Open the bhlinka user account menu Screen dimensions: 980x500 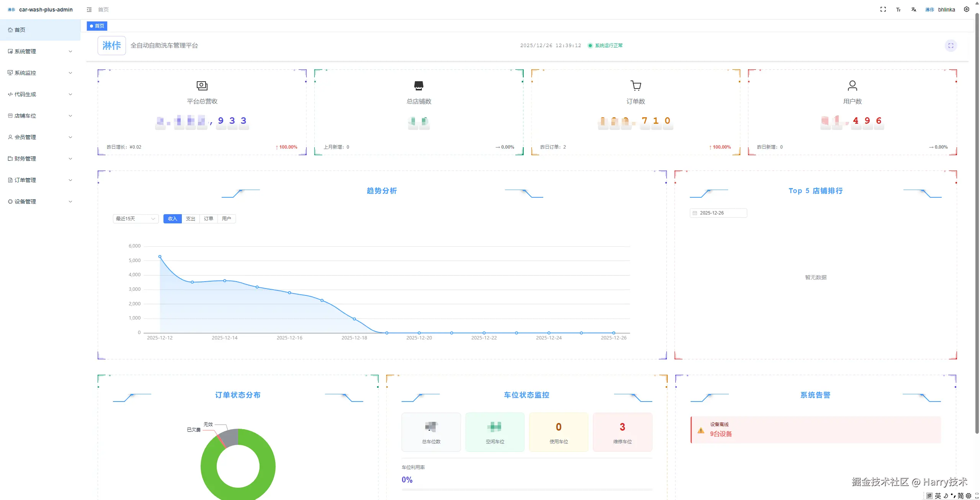point(946,10)
